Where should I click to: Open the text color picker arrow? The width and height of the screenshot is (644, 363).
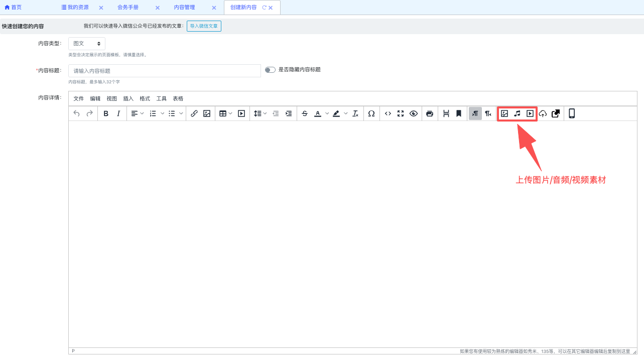(x=327, y=113)
